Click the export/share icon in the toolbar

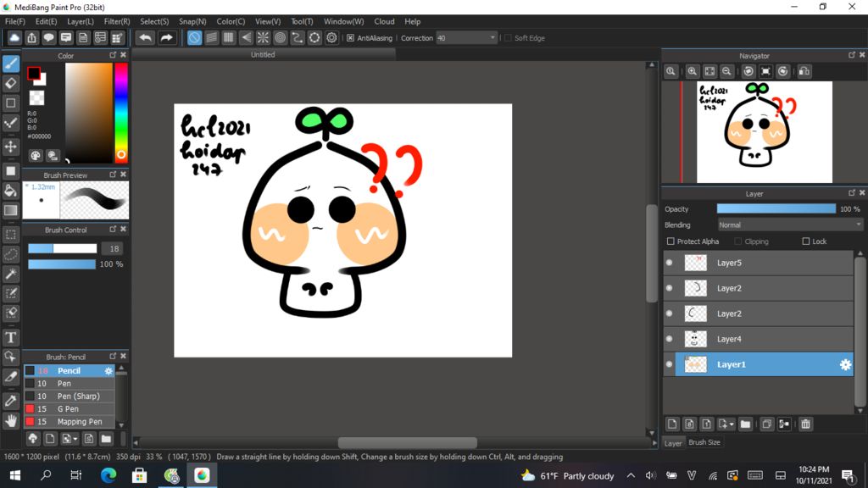coord(31,37)
